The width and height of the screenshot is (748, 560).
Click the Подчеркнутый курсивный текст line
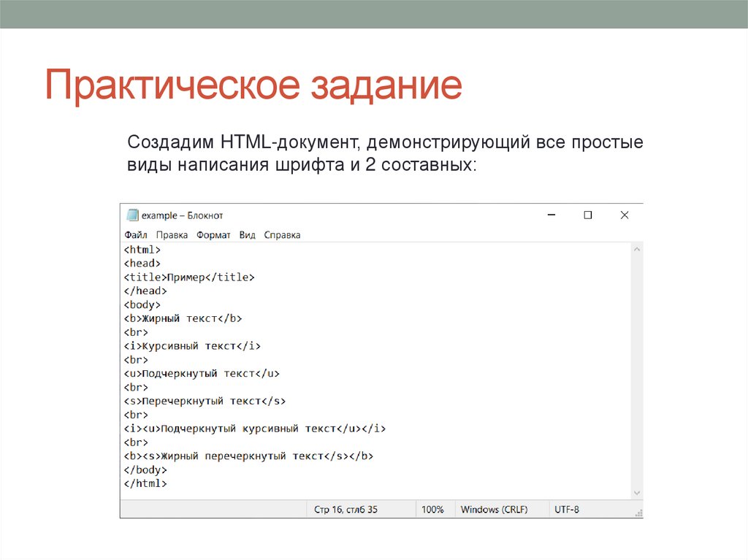click(255, 429)
